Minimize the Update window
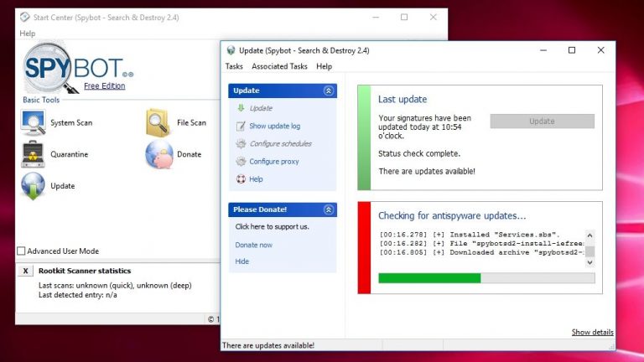The image size is (644, 362). [x=543, y=50]
